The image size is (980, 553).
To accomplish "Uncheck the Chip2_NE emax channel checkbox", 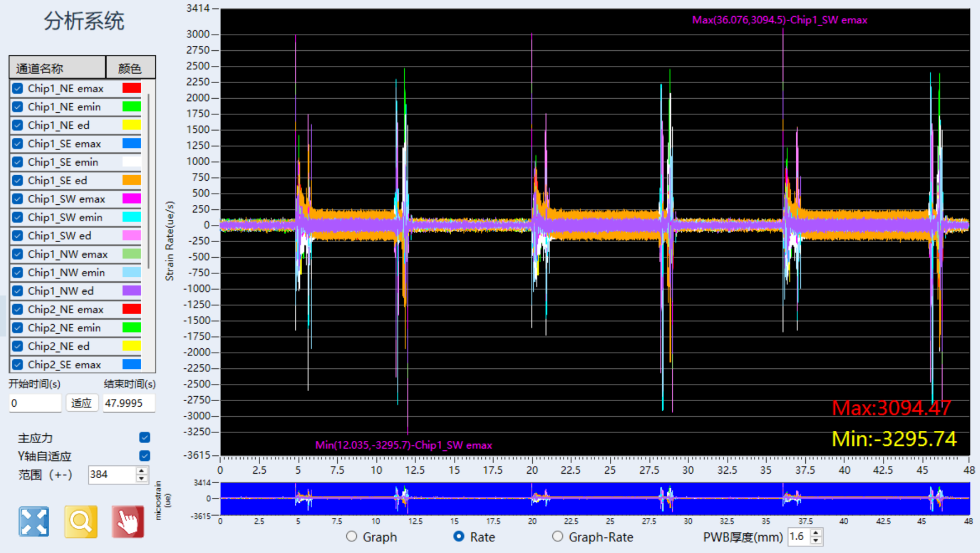I will click(18, 309).
